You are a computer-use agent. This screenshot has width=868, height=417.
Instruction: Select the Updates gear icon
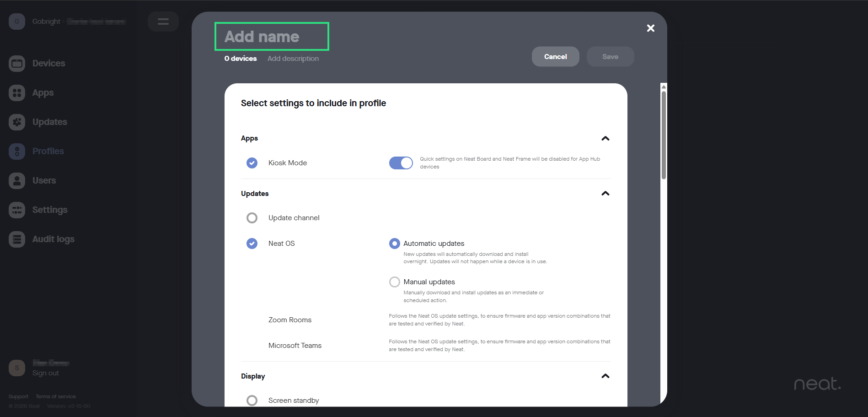[17, 122]
